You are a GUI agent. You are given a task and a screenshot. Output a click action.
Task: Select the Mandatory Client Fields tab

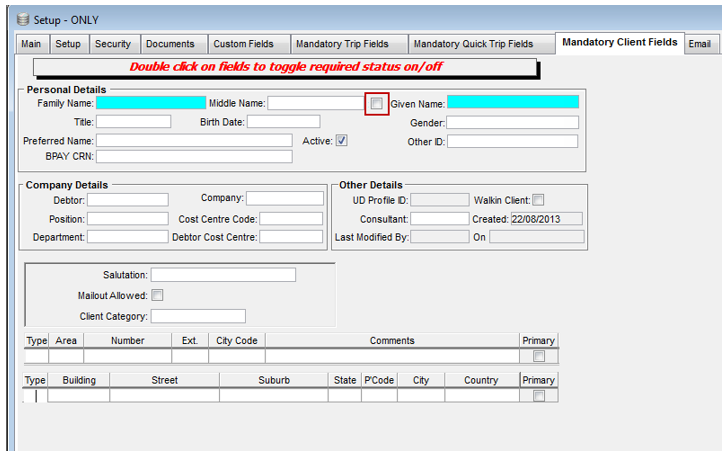click(x=620, y=42)
